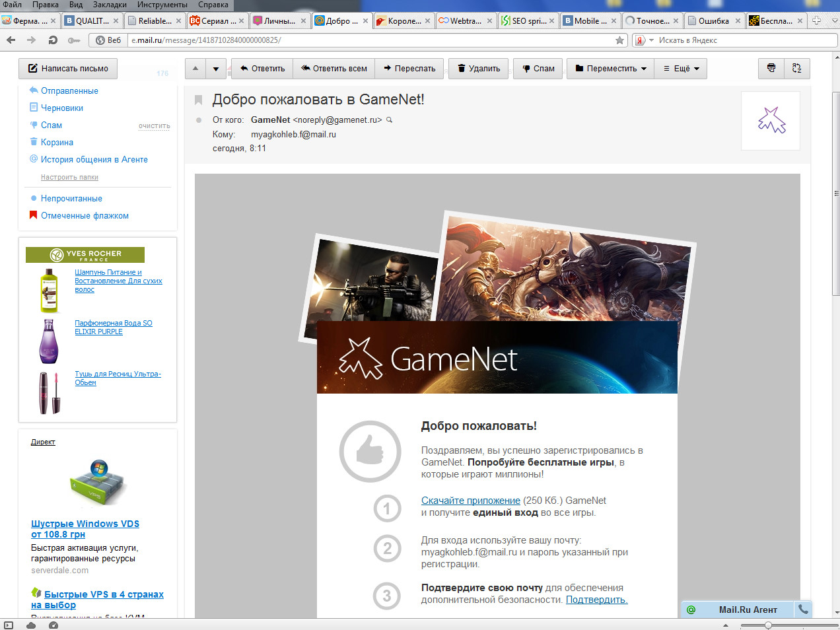Click the Ответить всем button

pyautogui.click(x=333, y=69)
